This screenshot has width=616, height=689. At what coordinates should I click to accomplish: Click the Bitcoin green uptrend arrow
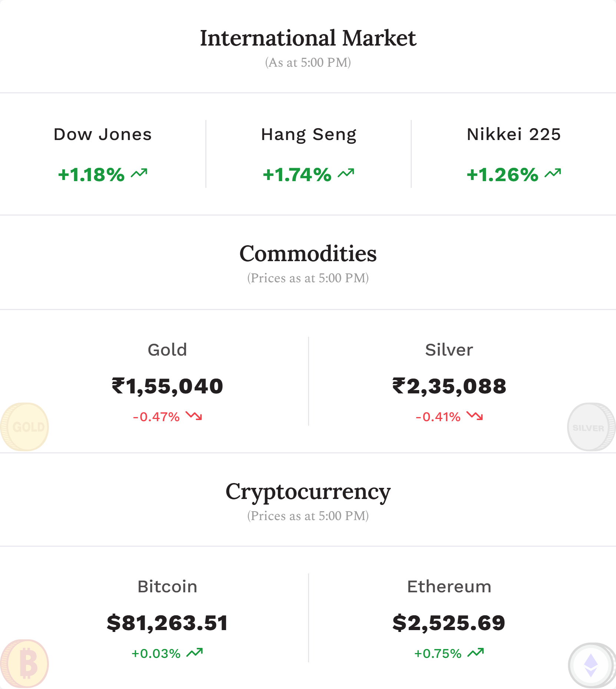(195, 653)
